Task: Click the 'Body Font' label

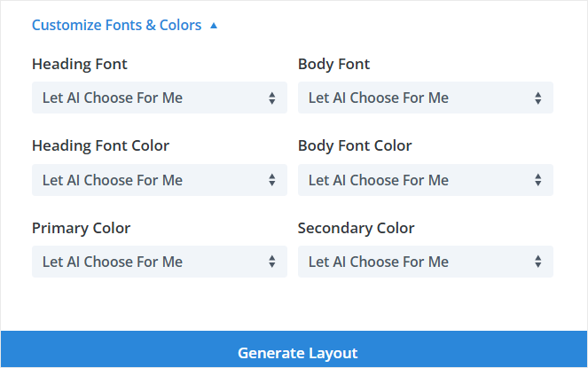Action: tap(333, 64)
